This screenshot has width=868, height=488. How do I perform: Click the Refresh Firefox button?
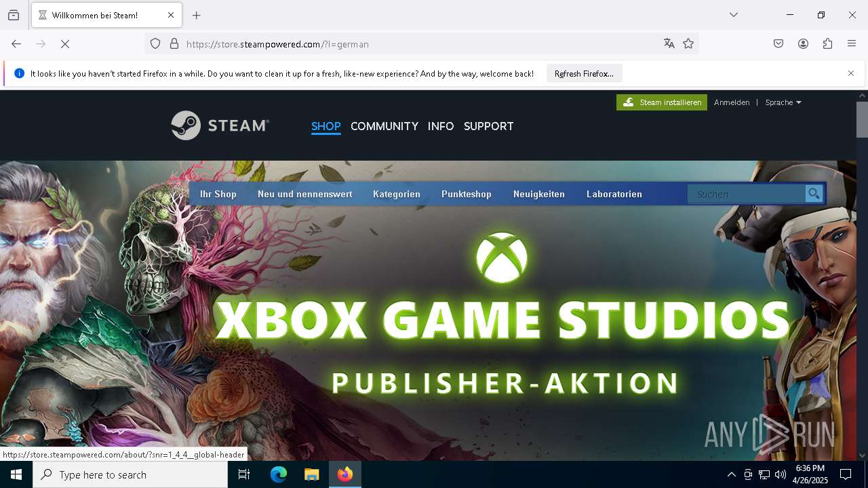(x=584, y=73)
